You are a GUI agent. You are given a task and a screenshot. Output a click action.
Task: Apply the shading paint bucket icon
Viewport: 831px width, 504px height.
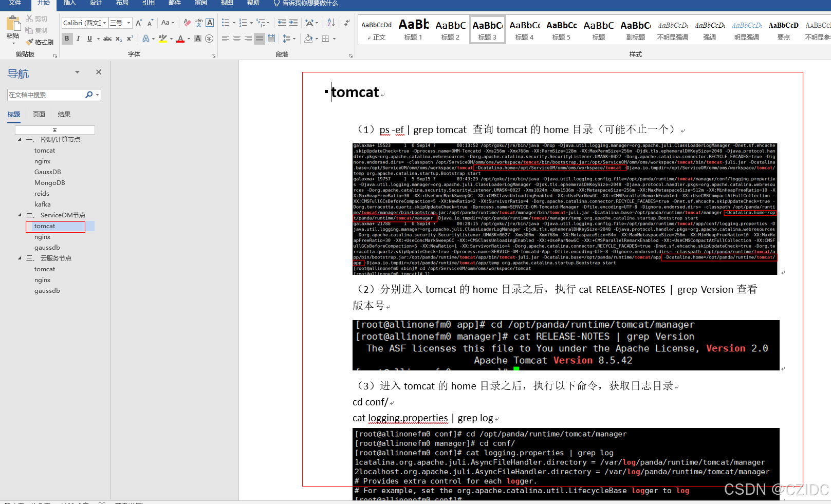click(308, 39)
